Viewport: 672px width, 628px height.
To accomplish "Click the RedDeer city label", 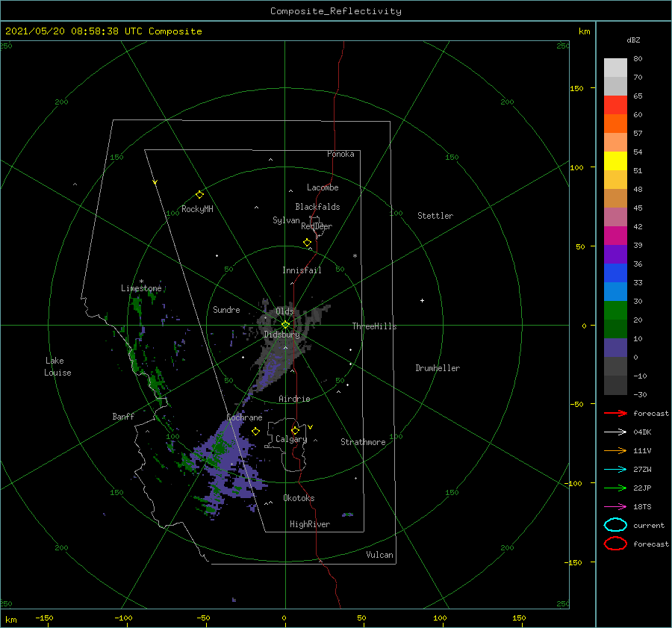I will [317, 226].
